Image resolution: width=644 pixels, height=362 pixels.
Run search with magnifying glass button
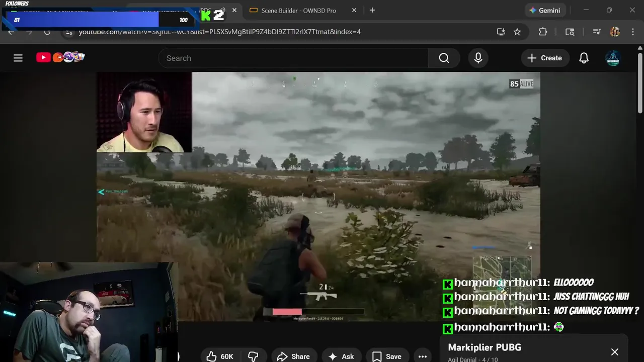click(x=444, y=58)
